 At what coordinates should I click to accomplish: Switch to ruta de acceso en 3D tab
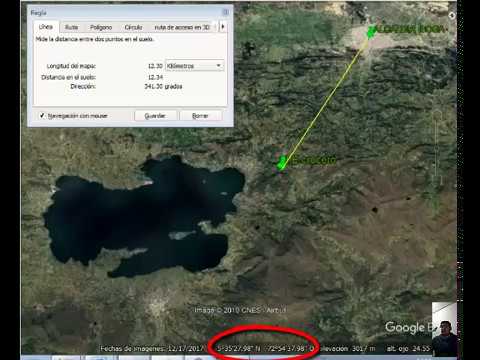tap(182, 27)
